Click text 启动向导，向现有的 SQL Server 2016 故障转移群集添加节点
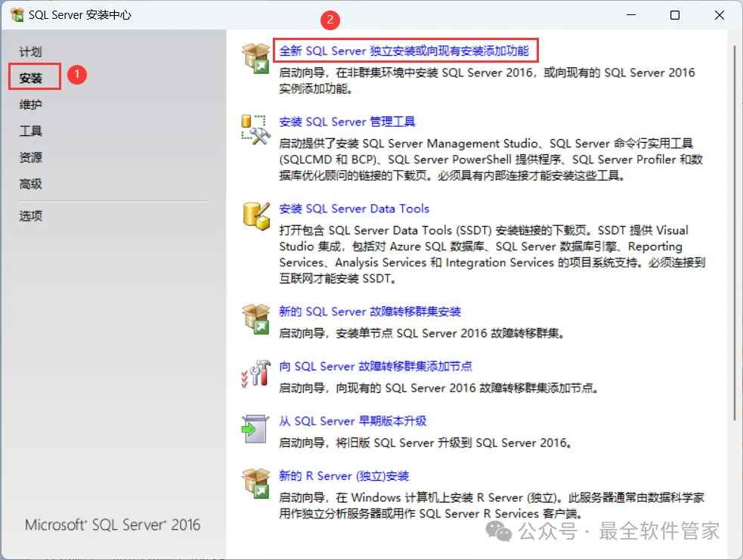 (439, 388)
